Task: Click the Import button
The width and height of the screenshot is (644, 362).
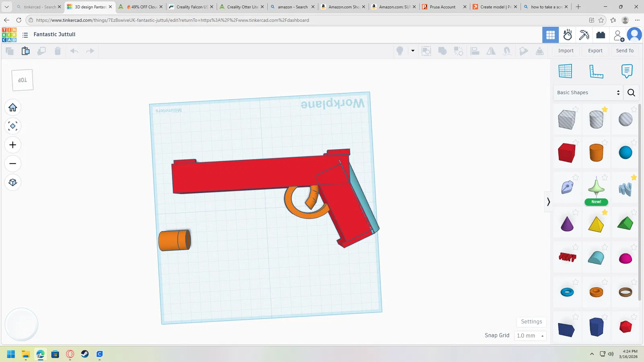Action: click(x=566, y=51)
